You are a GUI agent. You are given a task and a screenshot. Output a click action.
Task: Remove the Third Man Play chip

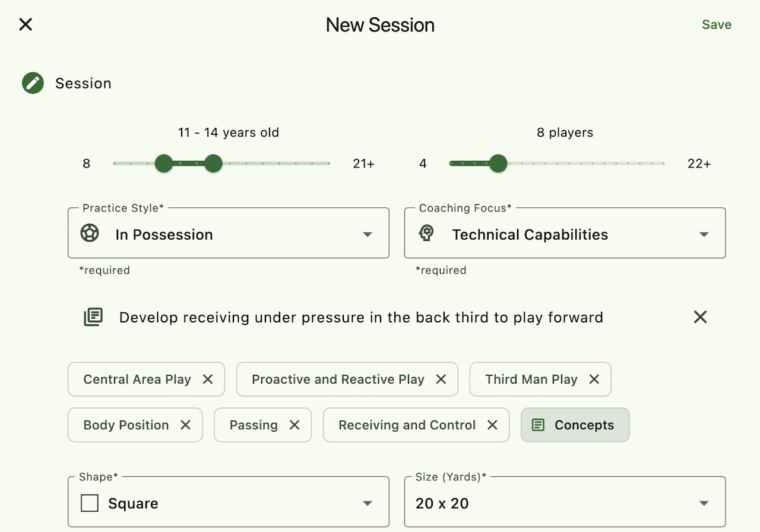click(x=594, y=379)
